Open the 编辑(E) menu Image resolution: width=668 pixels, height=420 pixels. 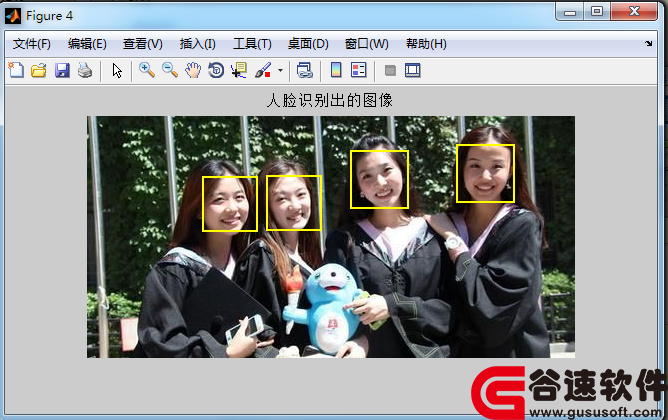(87, 43)
